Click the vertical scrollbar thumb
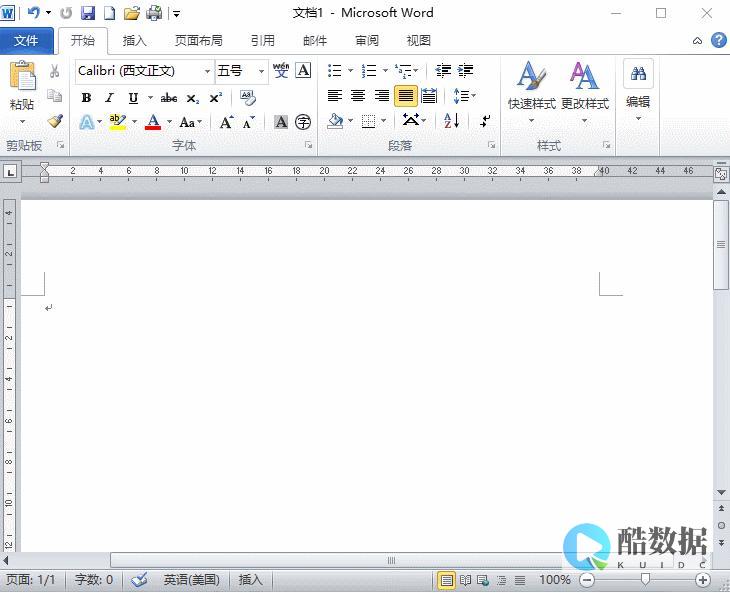Screen dimensions: 730x593 click(721, 245)
